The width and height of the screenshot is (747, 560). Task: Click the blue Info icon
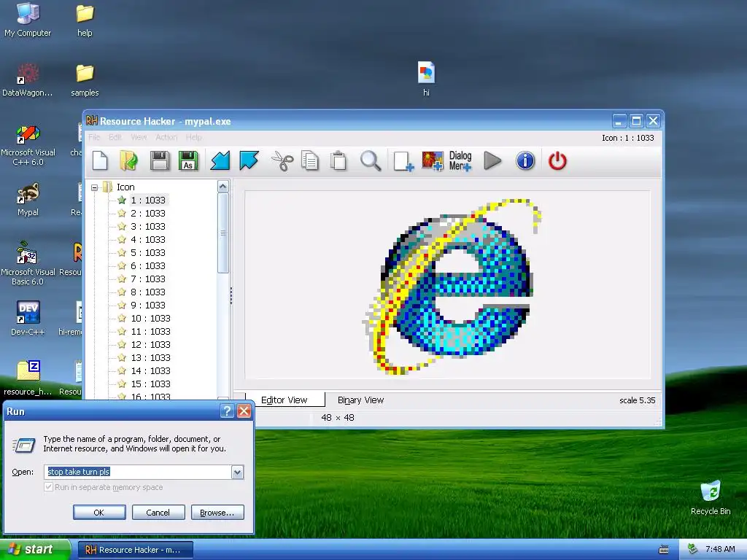[x=525, y=160]
